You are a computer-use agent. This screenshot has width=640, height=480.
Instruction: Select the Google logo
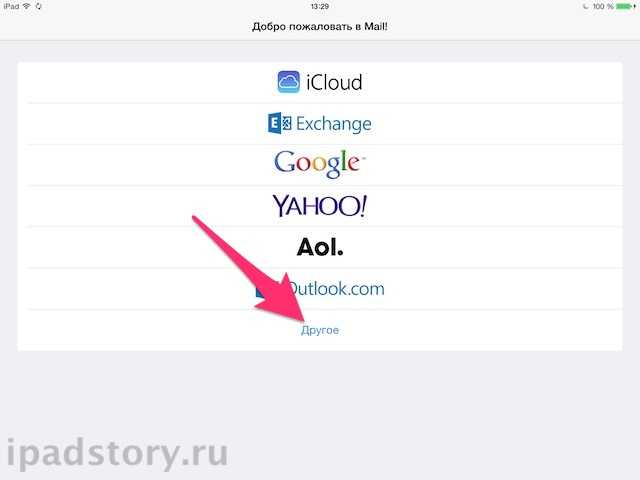point(319,164)
